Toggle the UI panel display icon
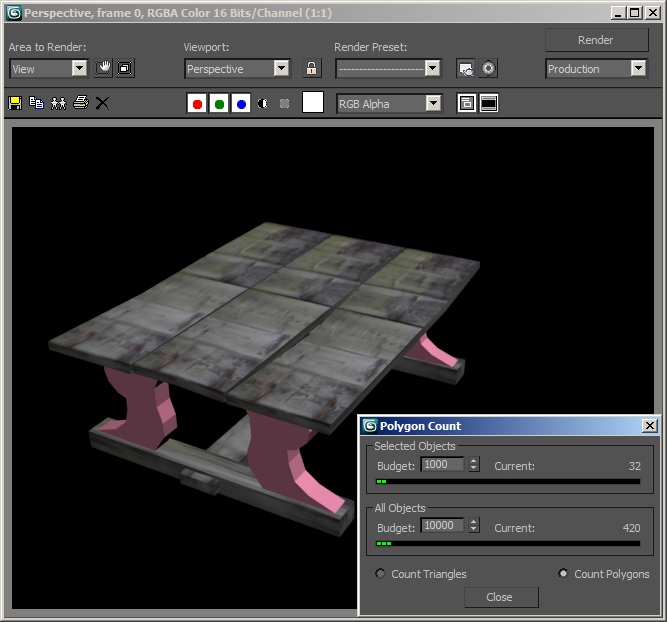The width and height of the screenshot is (667, 622). pyautogui.click(x=489, y=103)
